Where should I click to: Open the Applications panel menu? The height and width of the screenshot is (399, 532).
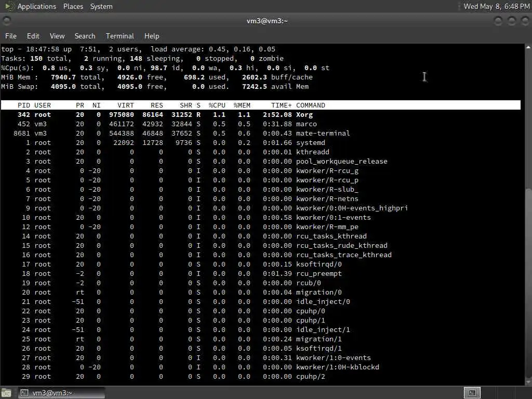coord(37,6)
